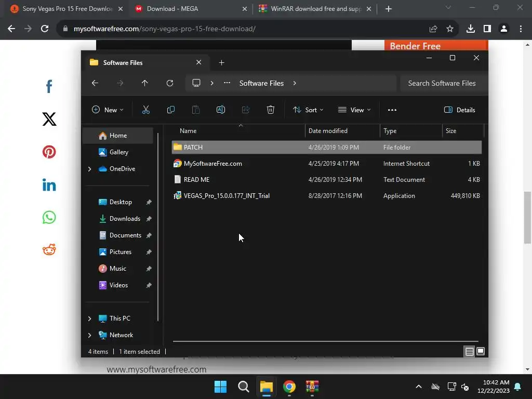Expand This PC tree node
The height and width of the screenshot is (399, 532).
point(89,318)
